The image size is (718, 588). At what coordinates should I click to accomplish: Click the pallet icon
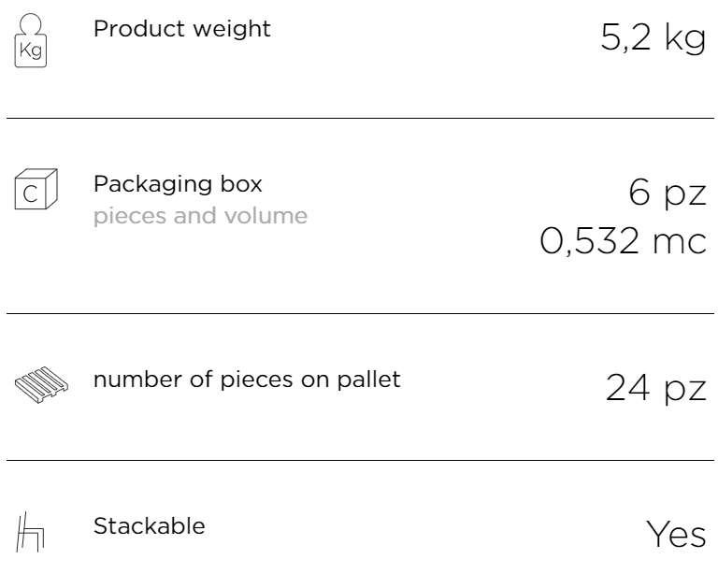pos(41,384)
